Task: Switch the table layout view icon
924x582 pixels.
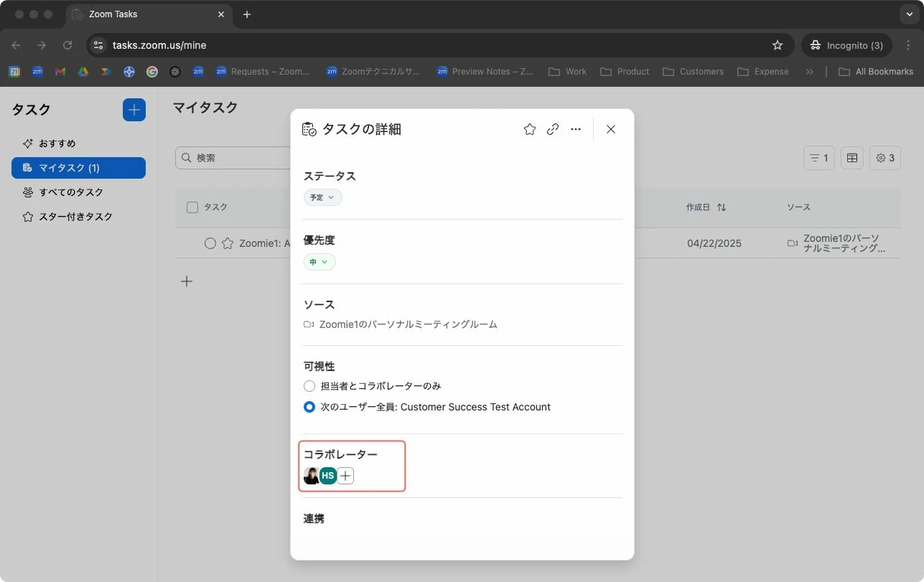Action: 852,158
